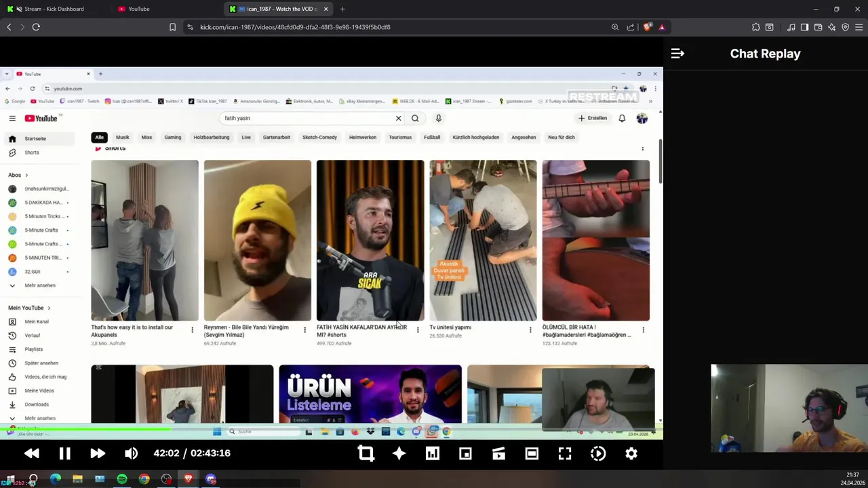Open site settings icon in address bar
The image size is (868, 488).
[x=190, y=27]
